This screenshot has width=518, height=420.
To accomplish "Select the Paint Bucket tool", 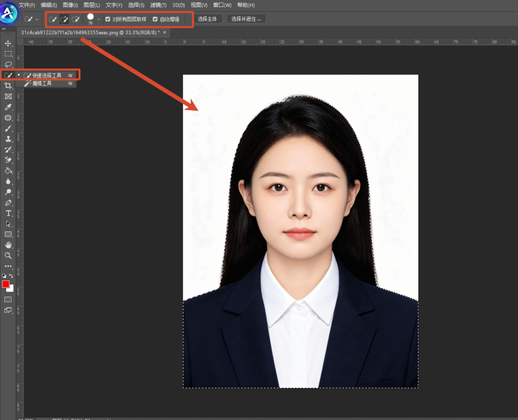I will click(8, 171).
